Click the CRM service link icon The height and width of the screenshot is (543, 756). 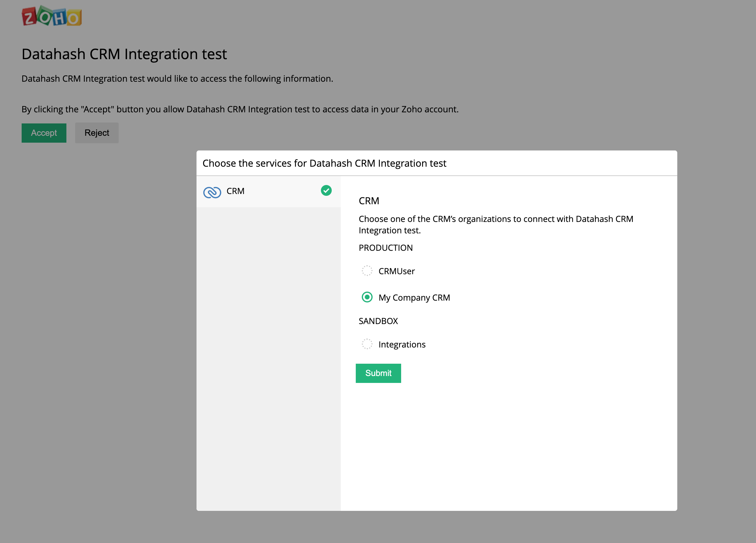(212, 192)
